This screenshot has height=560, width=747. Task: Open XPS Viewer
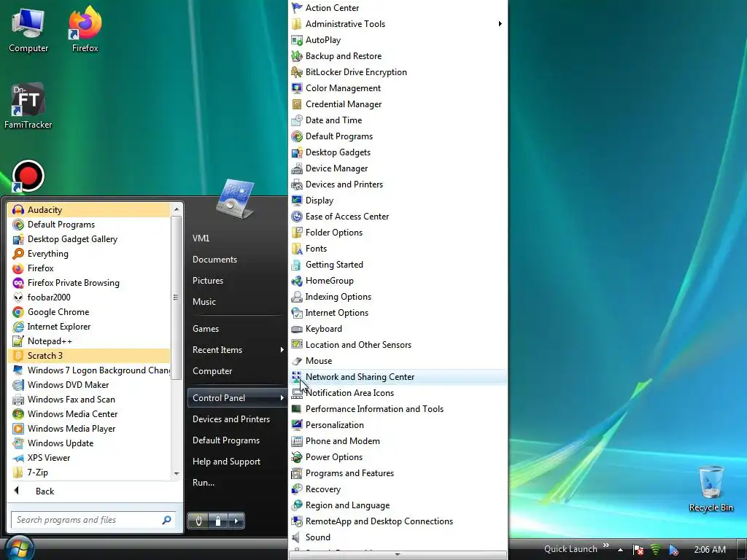(89, 458)
